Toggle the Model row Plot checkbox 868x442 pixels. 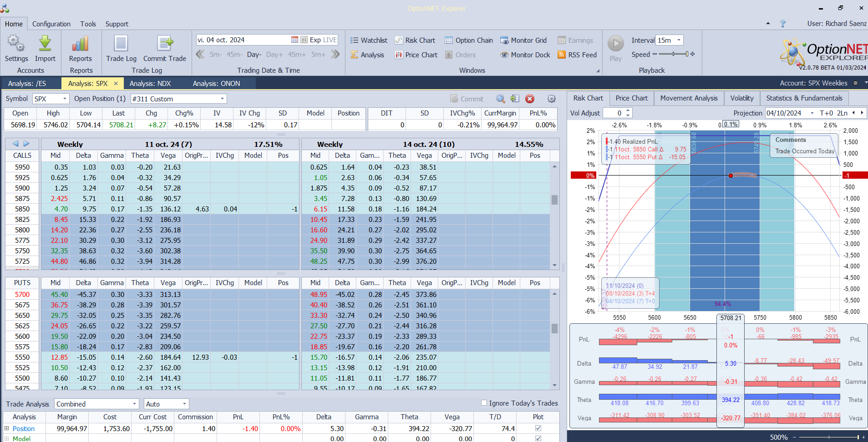[538, 438]
